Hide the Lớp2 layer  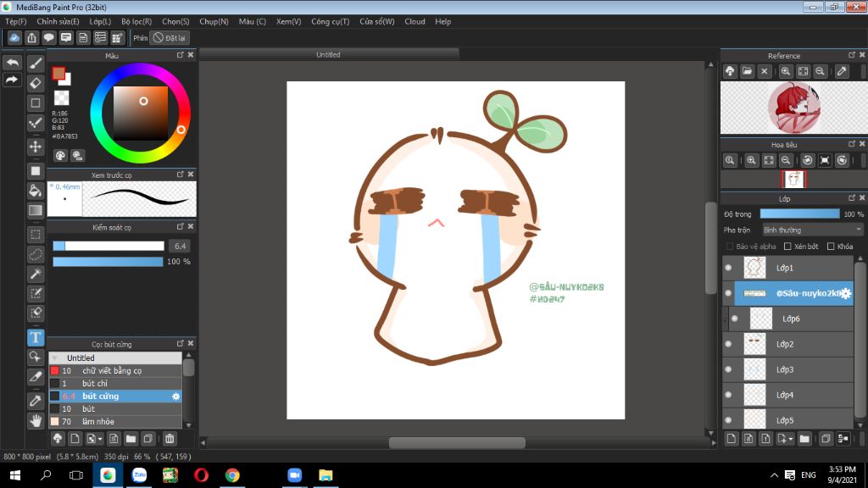(x=728, y=344)
